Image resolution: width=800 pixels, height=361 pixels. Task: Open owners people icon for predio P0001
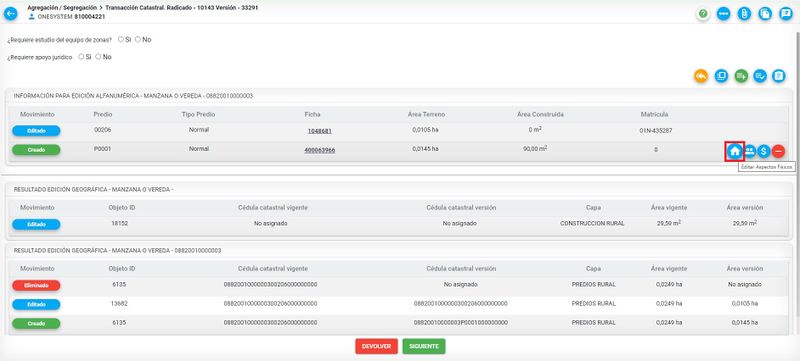coord(749,151)
